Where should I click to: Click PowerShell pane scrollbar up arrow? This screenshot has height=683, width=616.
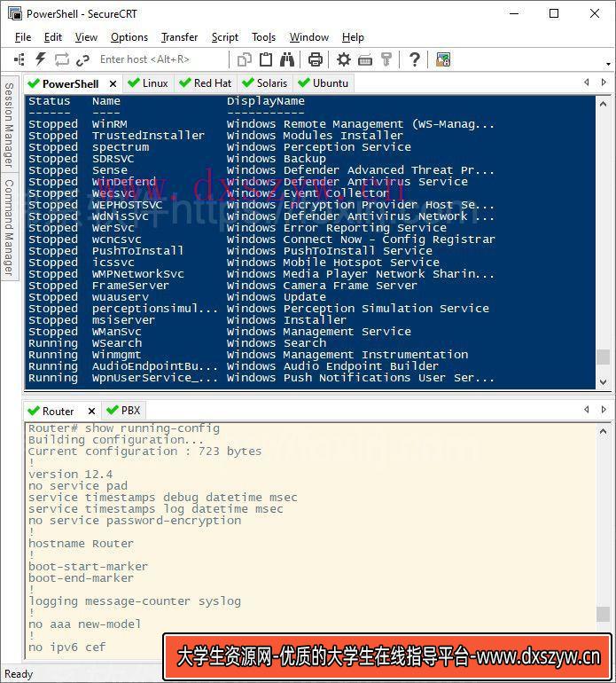(603, 104)
